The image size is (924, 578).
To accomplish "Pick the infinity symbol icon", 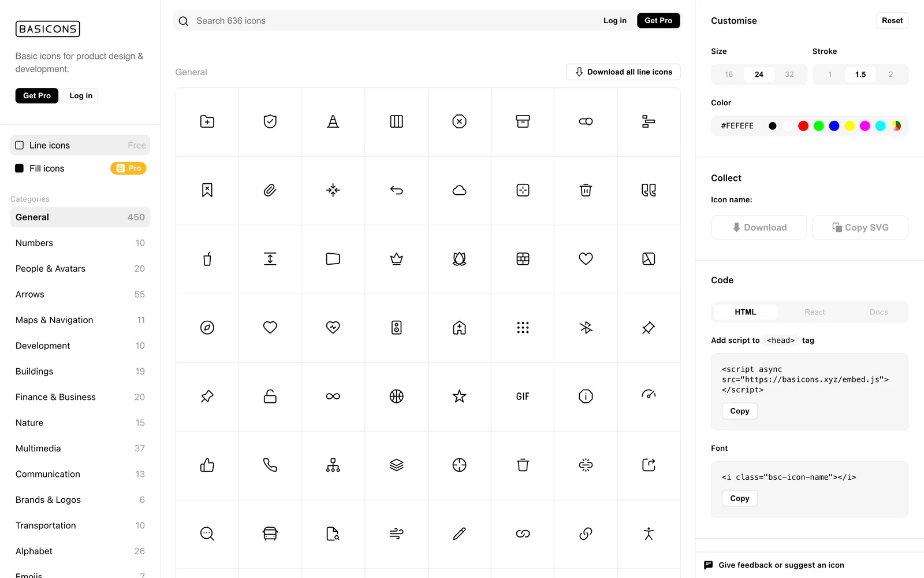I will point(333,397).
